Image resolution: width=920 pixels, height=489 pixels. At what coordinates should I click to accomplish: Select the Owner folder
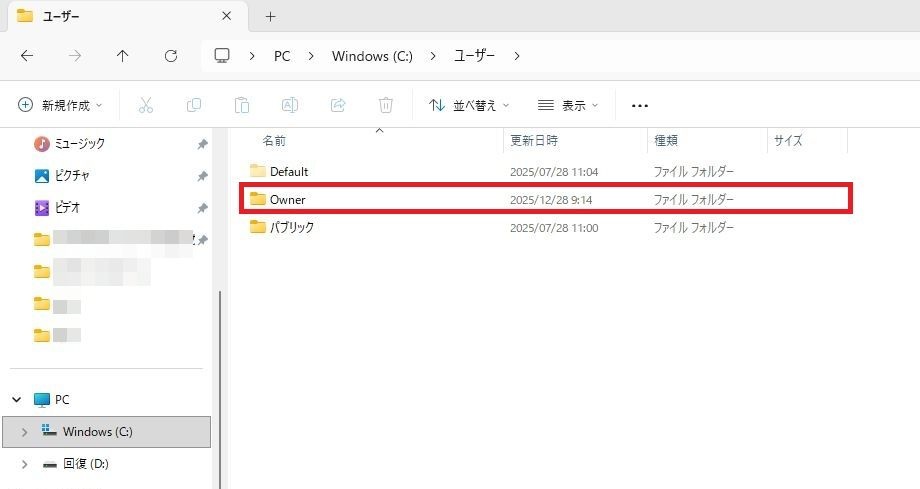[x=288, y=199]
